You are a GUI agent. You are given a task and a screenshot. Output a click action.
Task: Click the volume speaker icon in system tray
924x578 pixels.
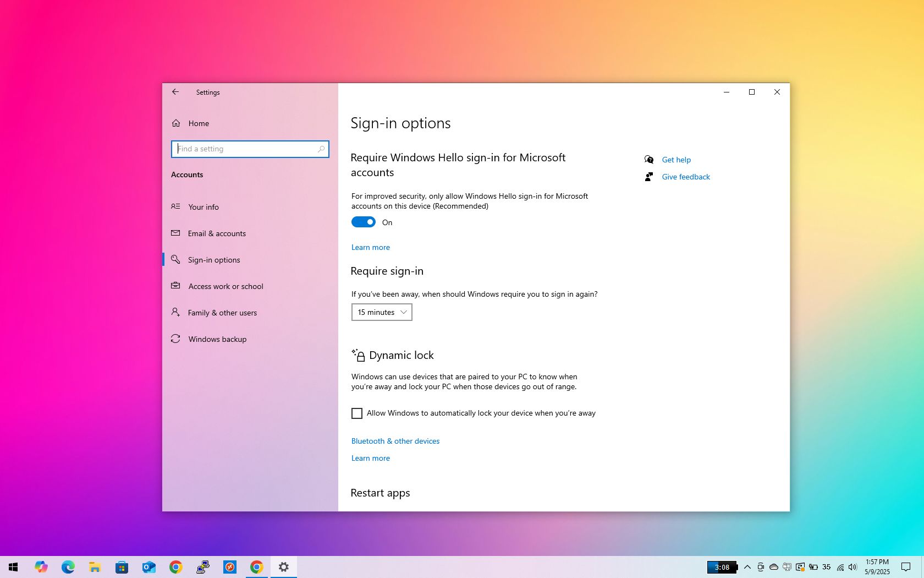(x=853, y=567)
